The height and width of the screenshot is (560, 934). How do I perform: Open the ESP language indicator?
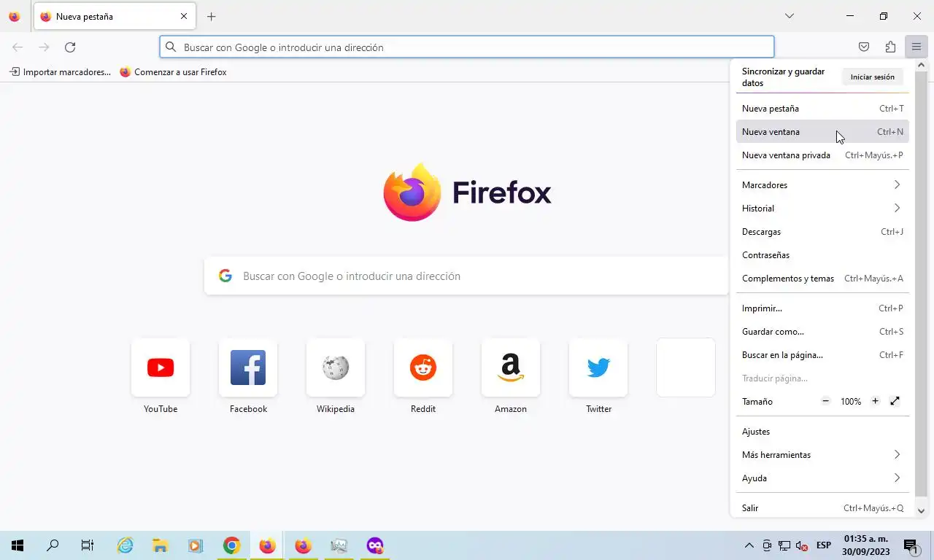point(824,545)
